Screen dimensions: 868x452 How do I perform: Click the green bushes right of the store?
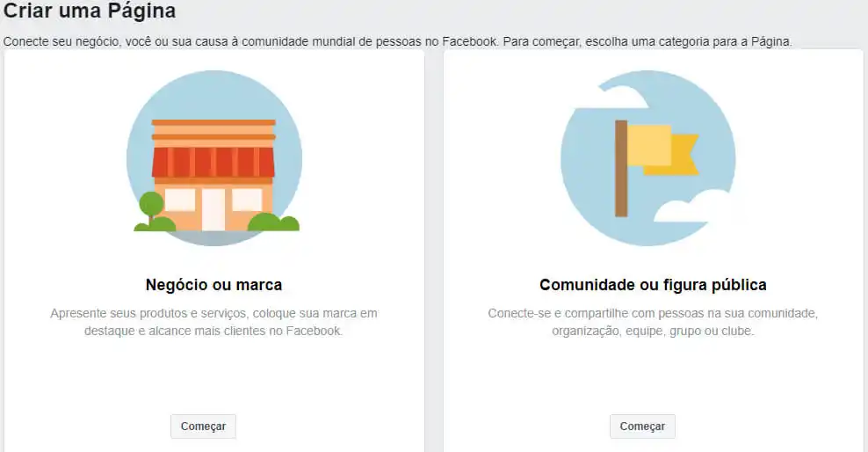tap(273, 222)
